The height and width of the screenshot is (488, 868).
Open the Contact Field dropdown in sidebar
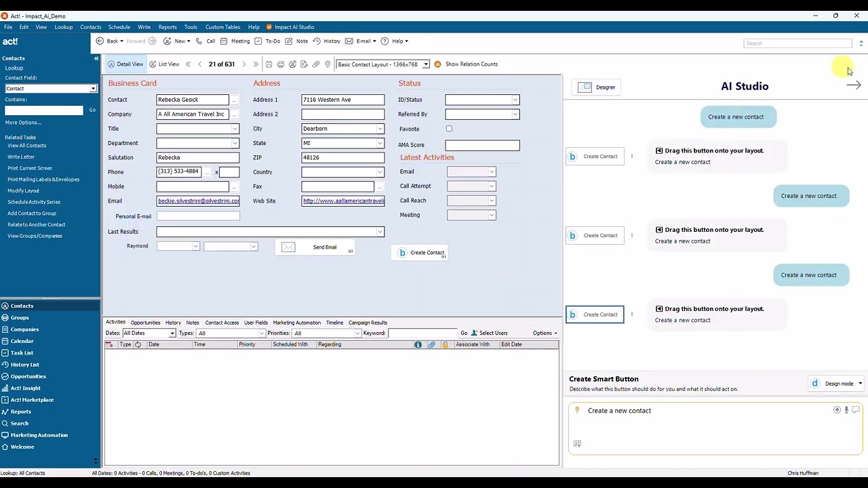93,89
